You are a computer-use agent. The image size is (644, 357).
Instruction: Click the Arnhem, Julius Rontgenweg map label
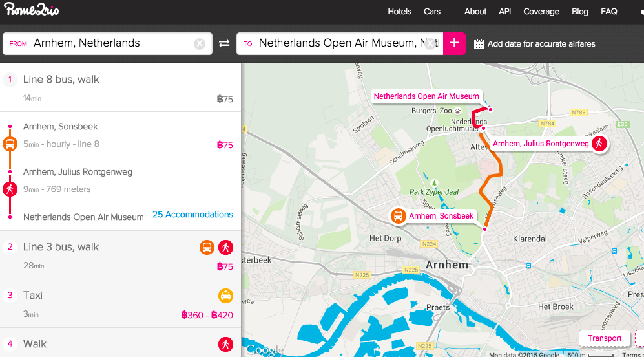(541, 144)
